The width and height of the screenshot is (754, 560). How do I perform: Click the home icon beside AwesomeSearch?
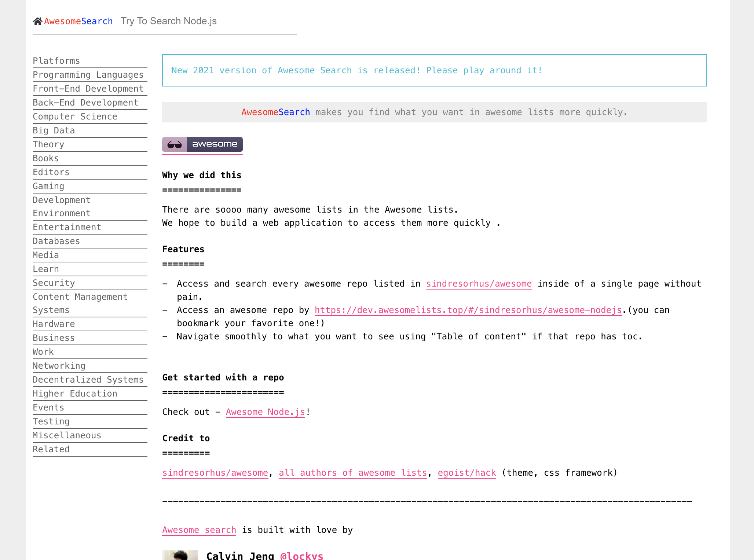(x=37, y=21)
